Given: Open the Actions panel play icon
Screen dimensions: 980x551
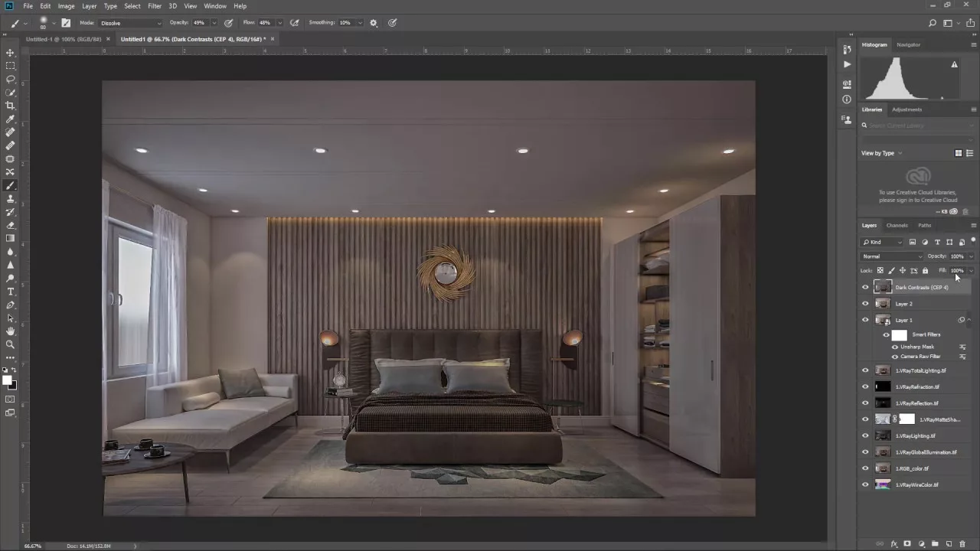Looking at the screenshot, I should (847, 64).
